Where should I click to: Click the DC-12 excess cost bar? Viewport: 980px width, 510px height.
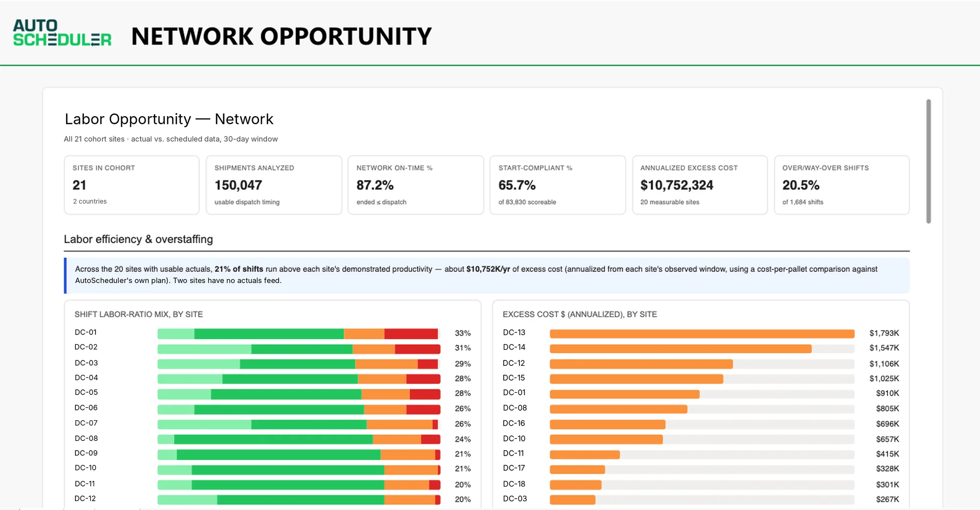tap(641, 364)
